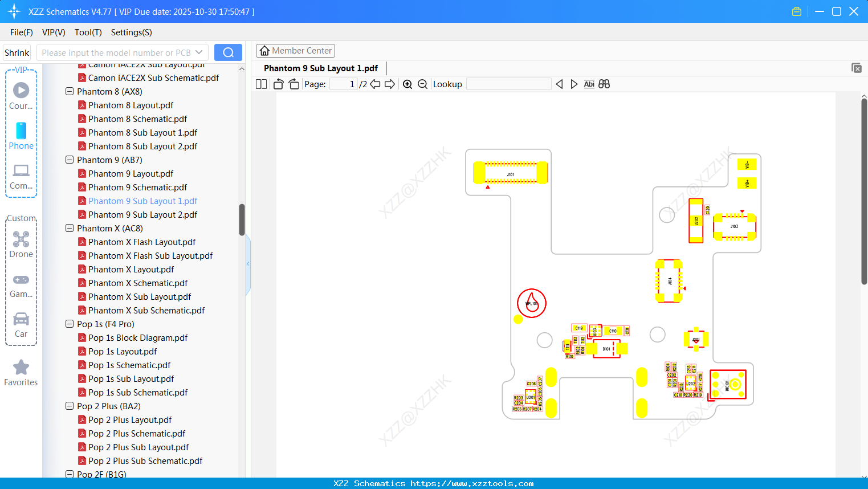
Task: Open Phantom X Sub Schematic.pdf
Action: click(146, 310)
